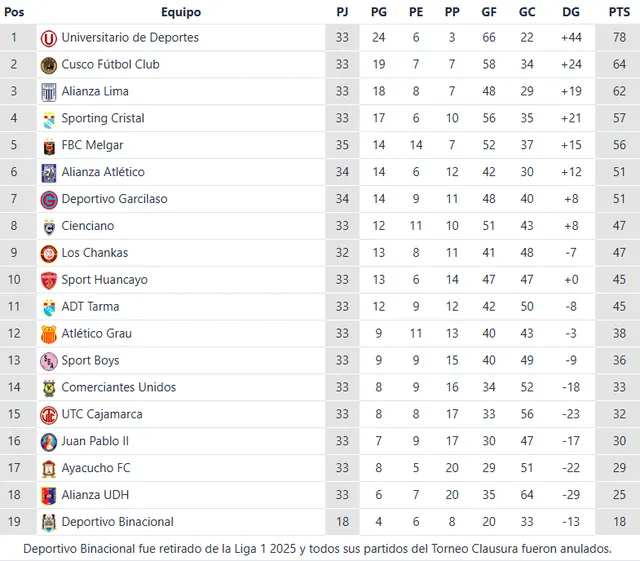Open the ADT Tarma team name
Screen dimensions: 640x561
click(x=90, y=307)
